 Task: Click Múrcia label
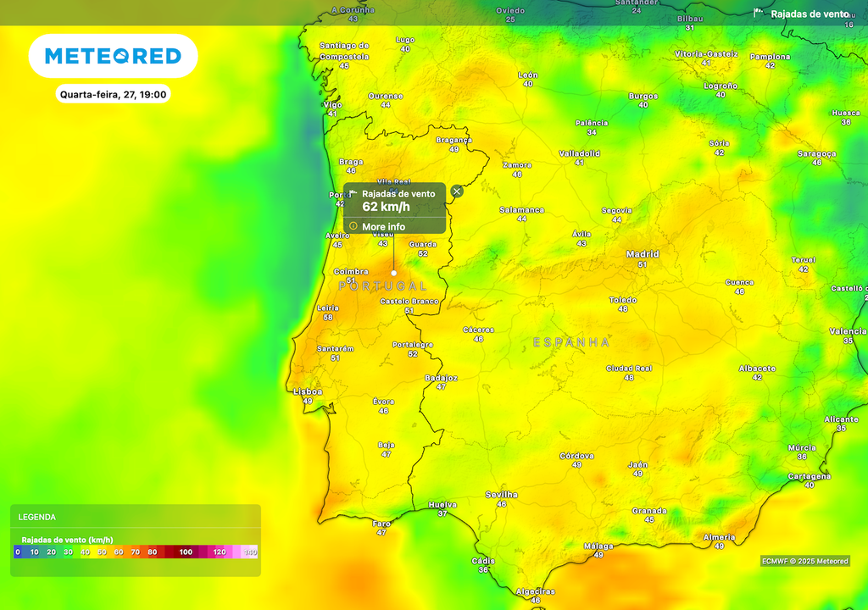[802, 448]
